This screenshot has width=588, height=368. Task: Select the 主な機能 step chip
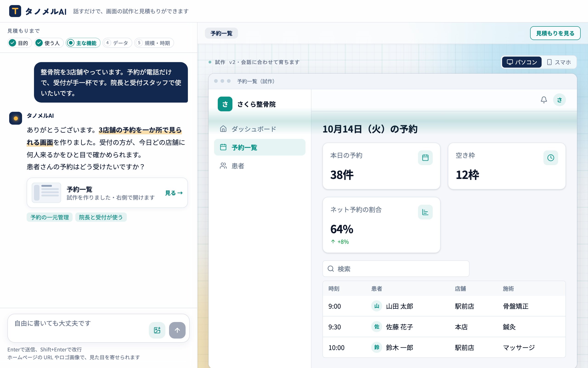(83, 43)
